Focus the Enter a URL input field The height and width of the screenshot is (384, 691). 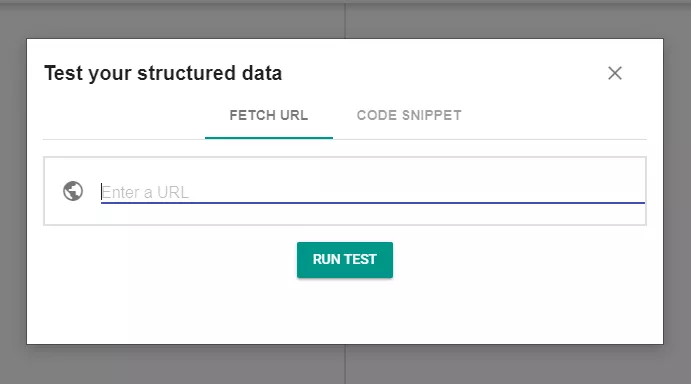pyautogui.click(x=372, y=192)
